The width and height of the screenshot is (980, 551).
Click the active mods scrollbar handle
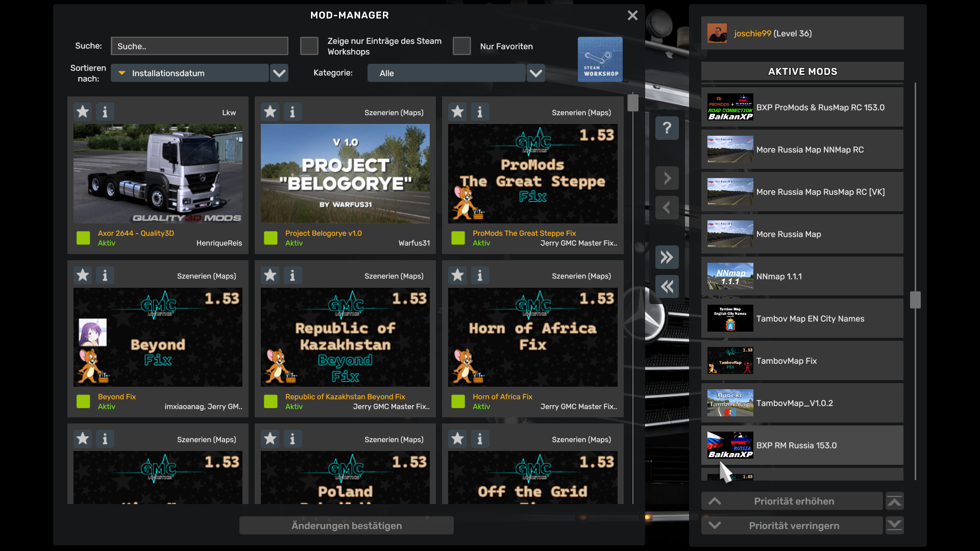tap(915, 300)
